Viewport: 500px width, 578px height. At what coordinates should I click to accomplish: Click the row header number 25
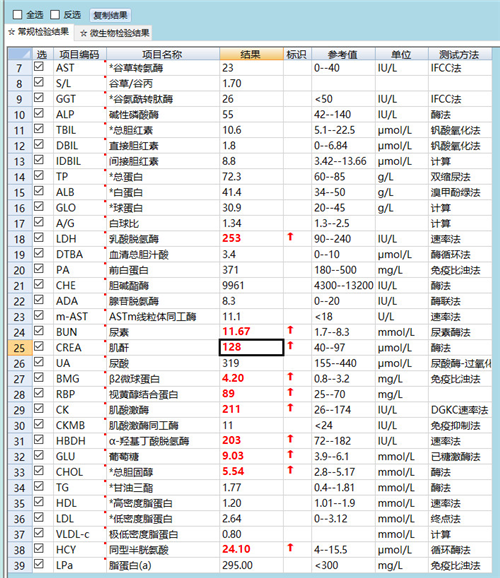pyautogui.click(x=20, y=348)
